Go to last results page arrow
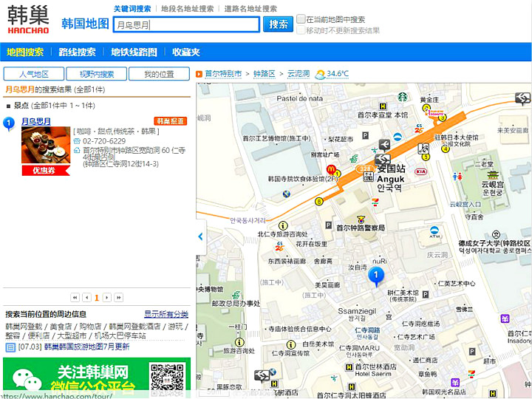Image resolution: width=532 pixels, height=399 pixels. [119, 298]
